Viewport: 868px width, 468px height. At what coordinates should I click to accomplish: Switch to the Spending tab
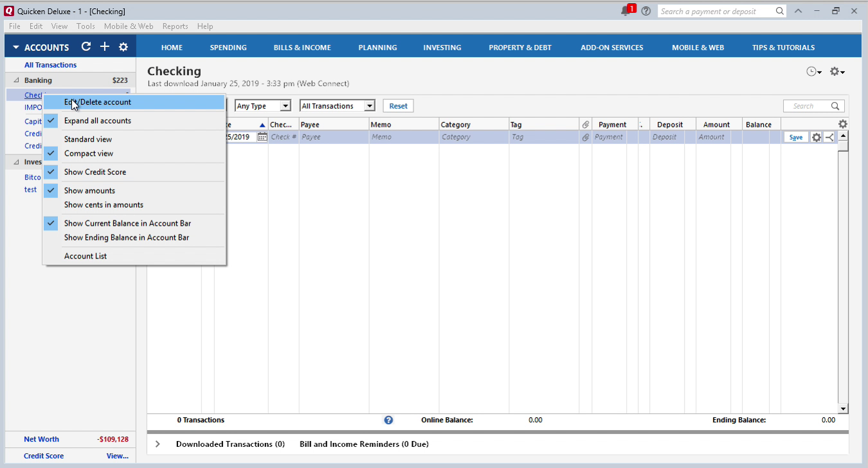pos(228,48)
